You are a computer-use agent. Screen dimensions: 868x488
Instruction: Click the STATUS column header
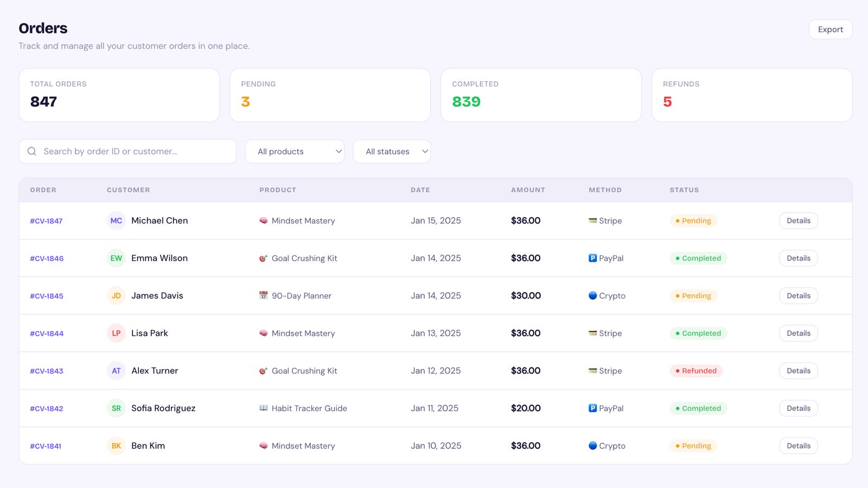click(x=684, y=190)
